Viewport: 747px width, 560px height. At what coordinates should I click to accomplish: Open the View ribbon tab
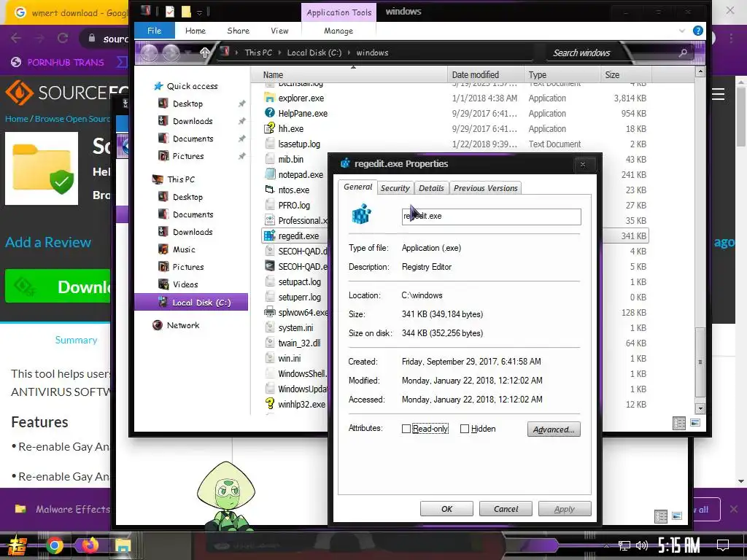pos(279,31)
